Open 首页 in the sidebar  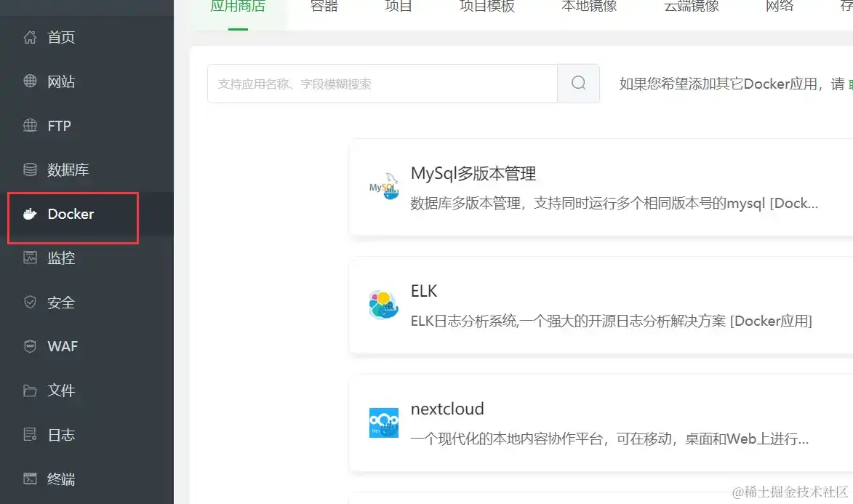tap(61, 37)
